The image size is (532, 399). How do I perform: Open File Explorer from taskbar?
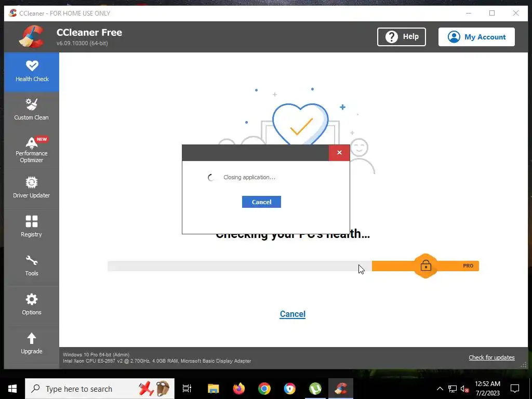click(214, 389)
